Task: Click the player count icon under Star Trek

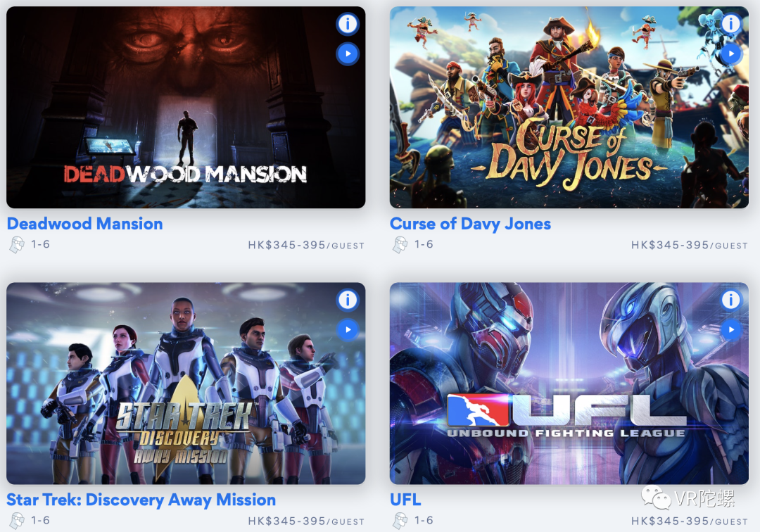Action: [x=17, y=521]
